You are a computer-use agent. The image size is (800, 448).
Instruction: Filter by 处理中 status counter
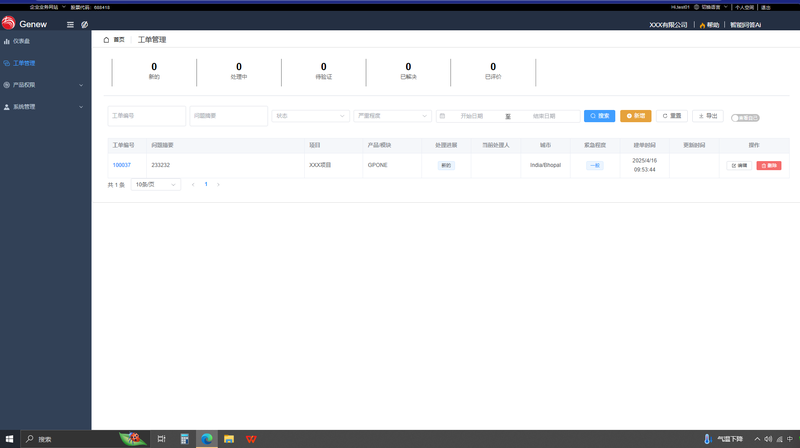click(239, 71)
